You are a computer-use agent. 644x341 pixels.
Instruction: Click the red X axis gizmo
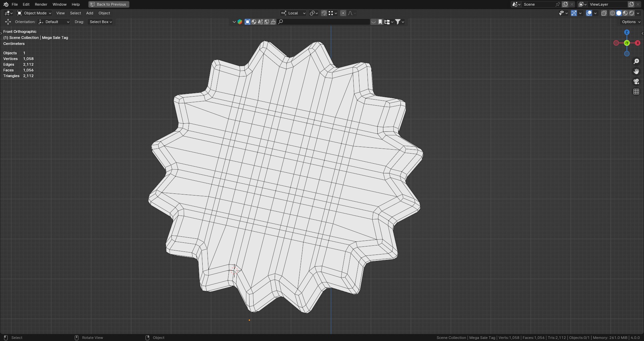point(638,43)
